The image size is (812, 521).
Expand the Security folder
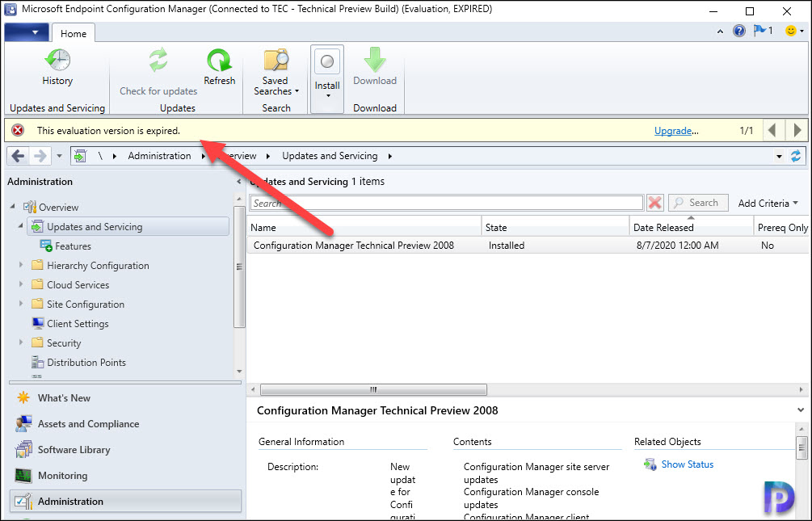pos(21,342)
